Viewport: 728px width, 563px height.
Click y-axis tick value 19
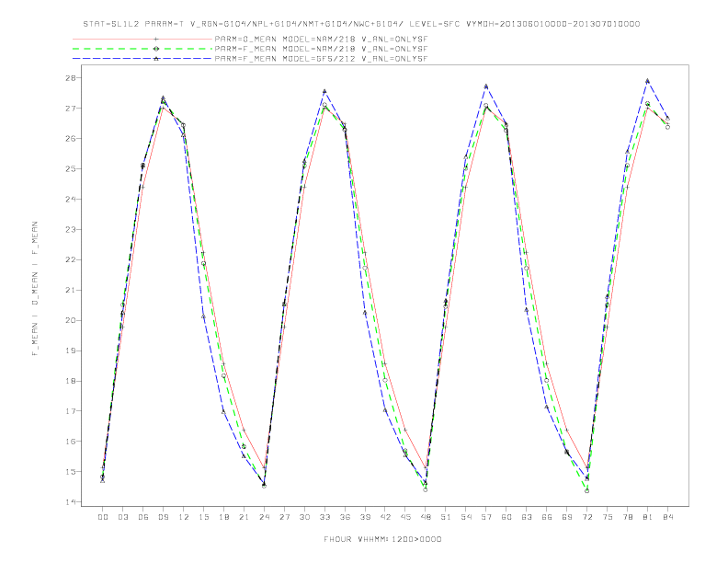click(x=71, y=350)
